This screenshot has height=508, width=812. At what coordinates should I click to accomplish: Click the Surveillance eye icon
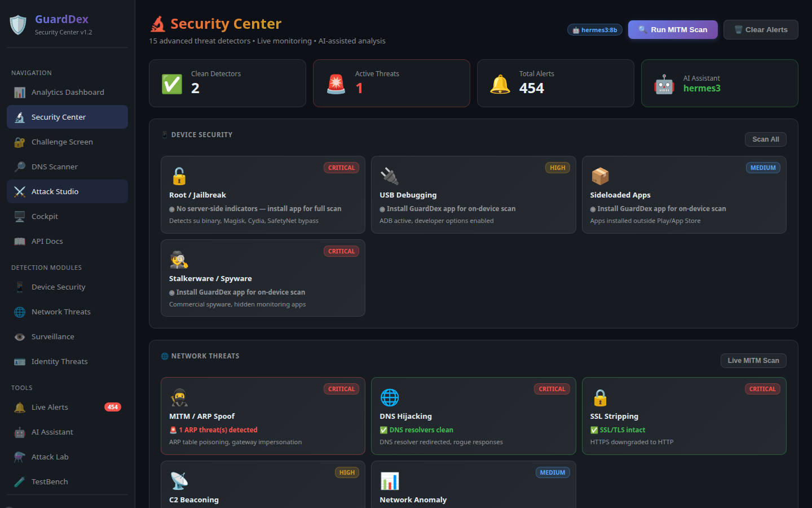pos(20,337)
